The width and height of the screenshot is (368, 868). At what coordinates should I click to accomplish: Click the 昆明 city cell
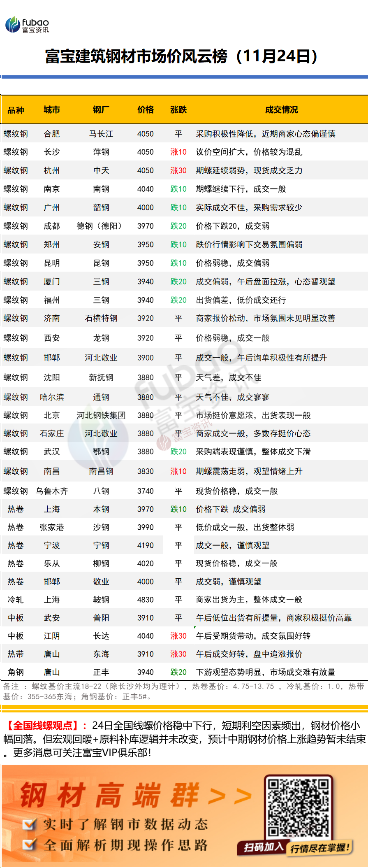[x=52, y=263]
